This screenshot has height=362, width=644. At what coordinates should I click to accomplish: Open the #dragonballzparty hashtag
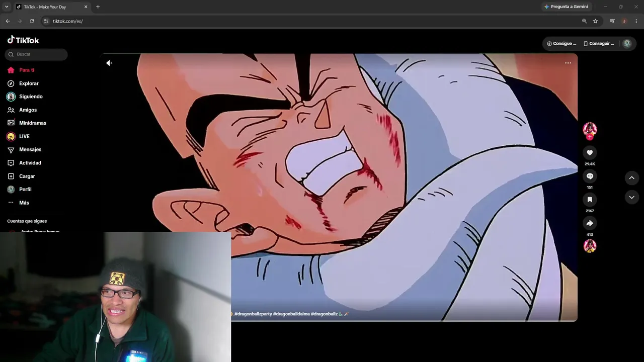coord(253,314)
